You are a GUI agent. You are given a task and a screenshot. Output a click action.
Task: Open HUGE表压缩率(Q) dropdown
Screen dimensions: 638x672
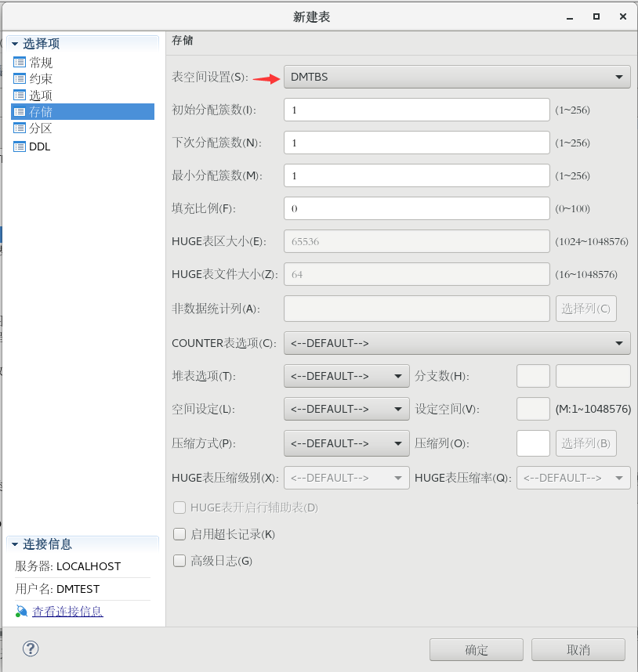(574, 478)
